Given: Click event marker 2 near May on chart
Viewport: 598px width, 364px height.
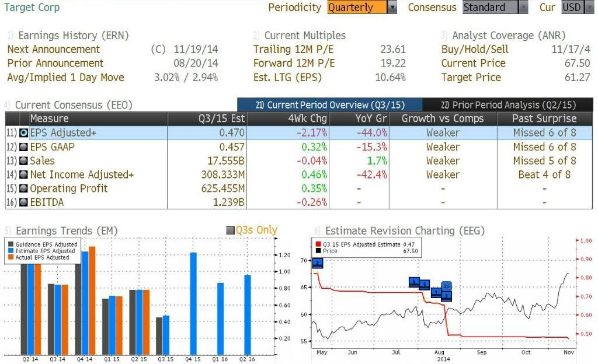Looking at the screenshot, I should [x=318, y=263].
